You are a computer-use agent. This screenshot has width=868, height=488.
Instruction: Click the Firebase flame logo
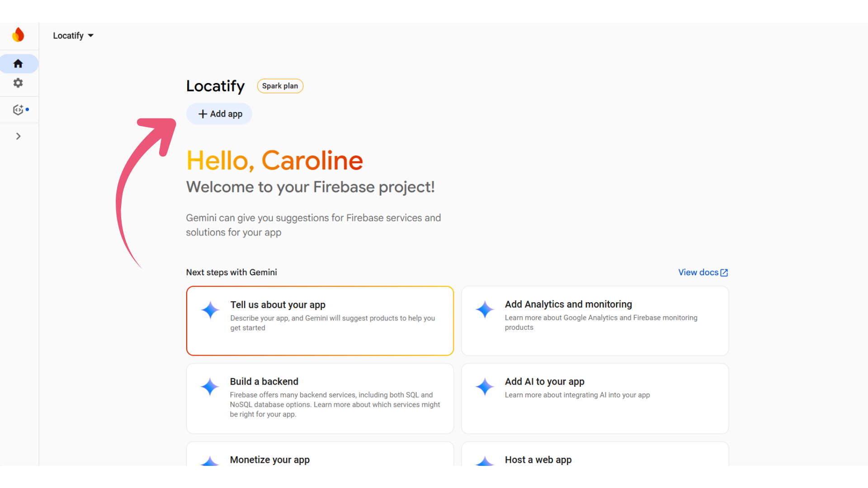(18, 35)
